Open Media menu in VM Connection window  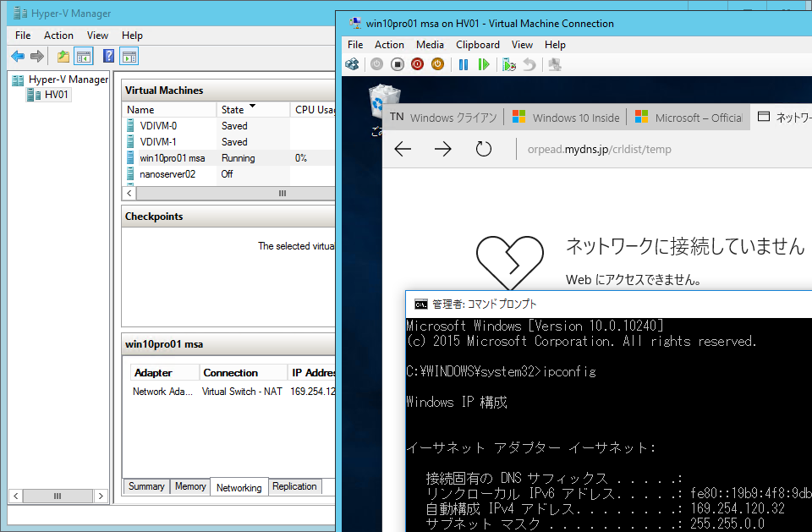[430, 45]
